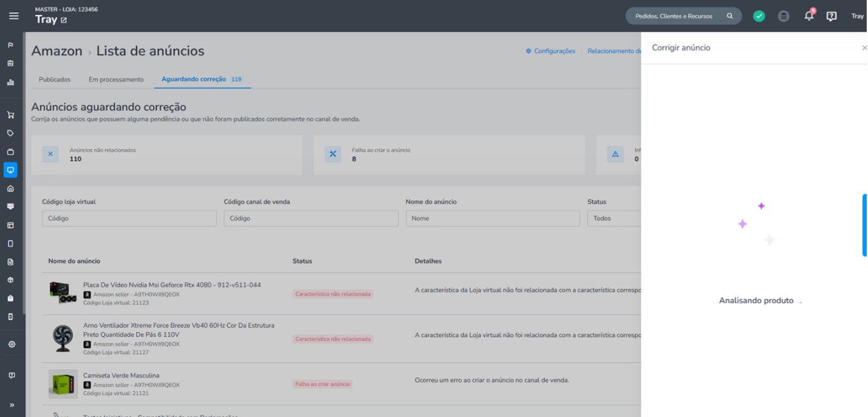Viewport: 868px width, 417px height.
Task: Open Tray store external link icon
Action: 64,20
